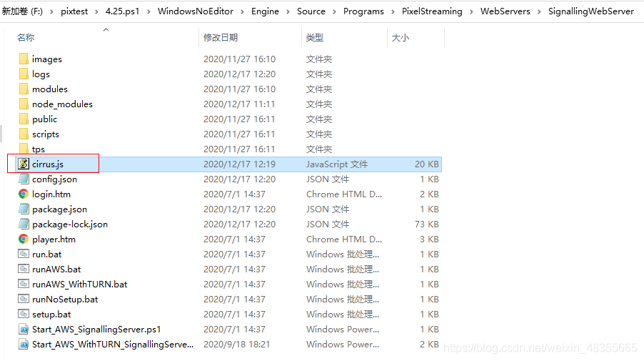Select the file name runNoSetup.bat
The height and width of the screenshot is (361, 644).
(x=65, y=299)
